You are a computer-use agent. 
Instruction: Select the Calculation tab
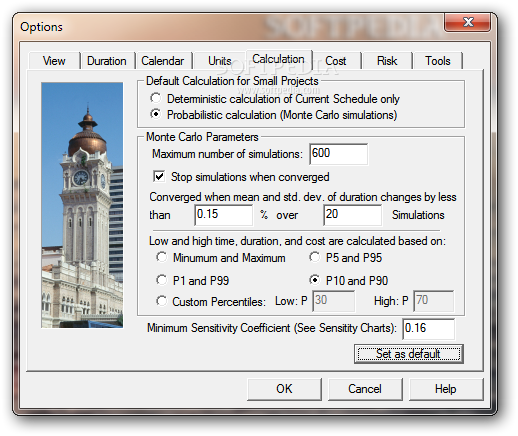click(278, 59)
